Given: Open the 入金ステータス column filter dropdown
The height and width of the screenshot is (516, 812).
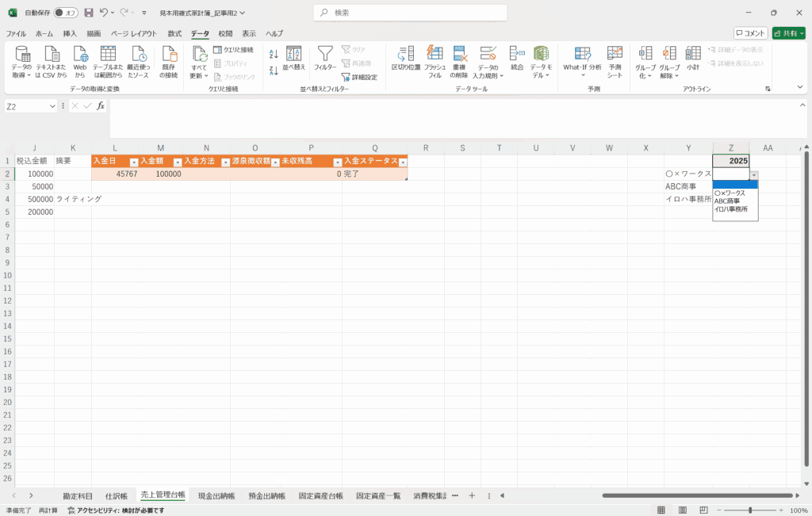Looking at the screenshot, I should click(403, 162).
